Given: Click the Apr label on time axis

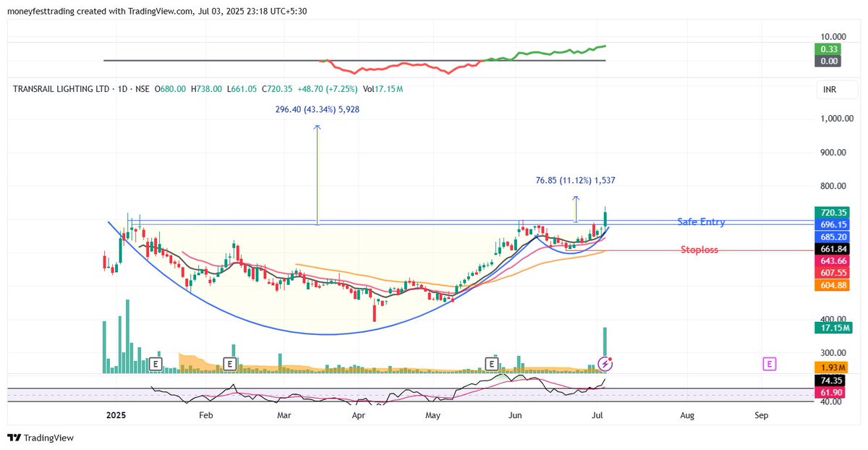Looking at the screenshot, I should [x=358, y=416].
